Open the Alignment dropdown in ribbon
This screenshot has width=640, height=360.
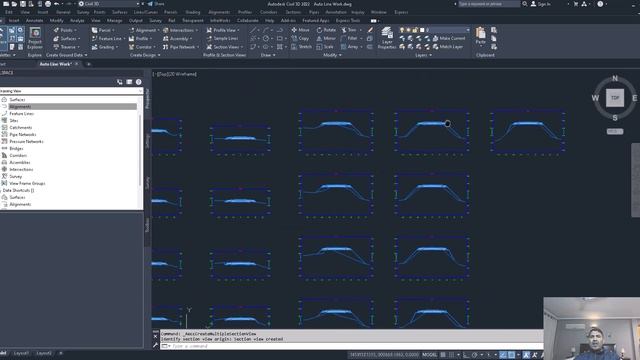(144, 30)
